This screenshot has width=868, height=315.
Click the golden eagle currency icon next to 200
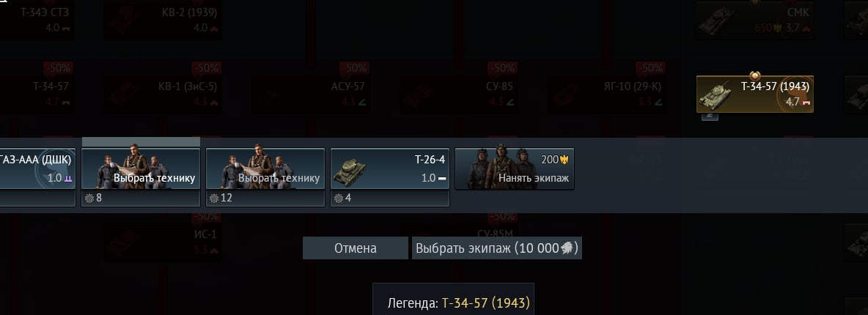pos(564,160)
